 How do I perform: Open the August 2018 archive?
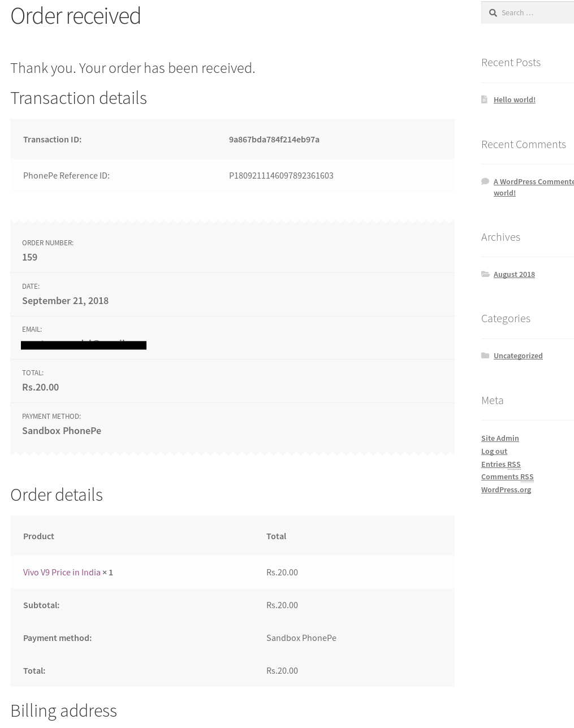pos(513,274)
